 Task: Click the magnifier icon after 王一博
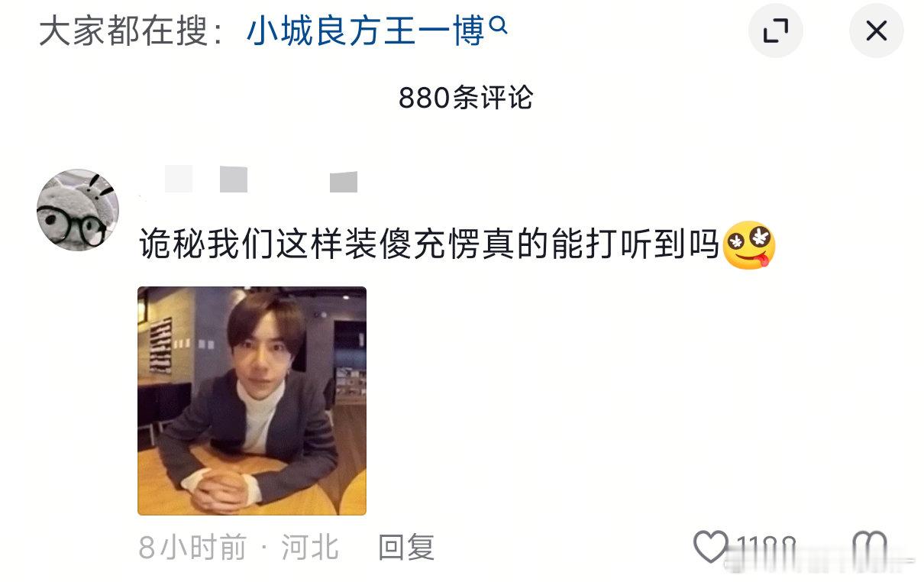pyautogui.click(x=498, y=25)
